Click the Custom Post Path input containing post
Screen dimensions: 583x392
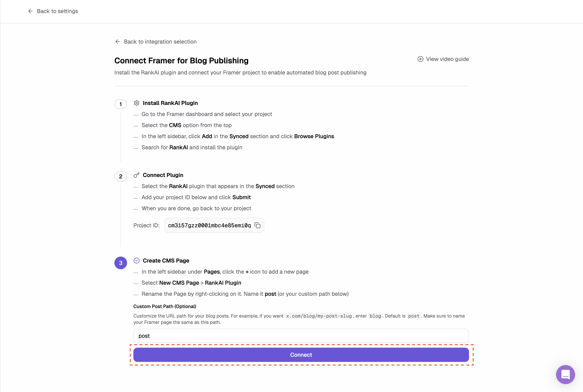coord(301,336)
